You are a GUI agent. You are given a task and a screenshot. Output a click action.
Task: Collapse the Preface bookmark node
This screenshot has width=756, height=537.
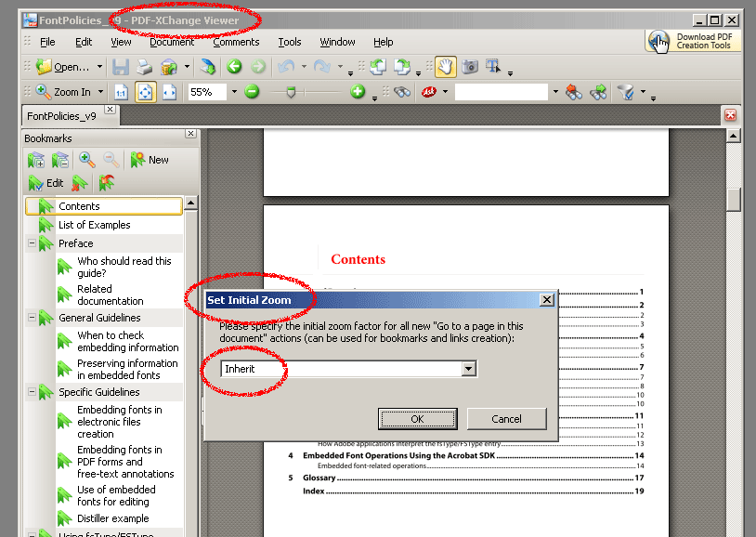pos(32,243)
